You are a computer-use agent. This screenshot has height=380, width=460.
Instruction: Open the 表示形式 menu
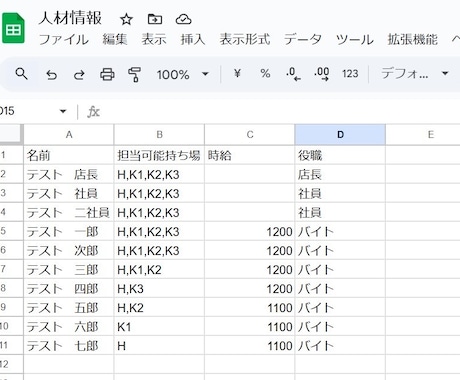pyautogui.click(x=245, y=40)
